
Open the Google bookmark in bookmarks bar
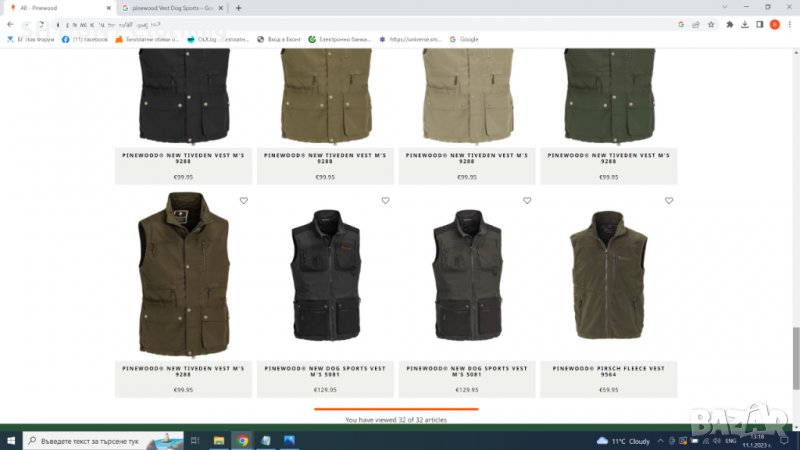coord(464,39)
